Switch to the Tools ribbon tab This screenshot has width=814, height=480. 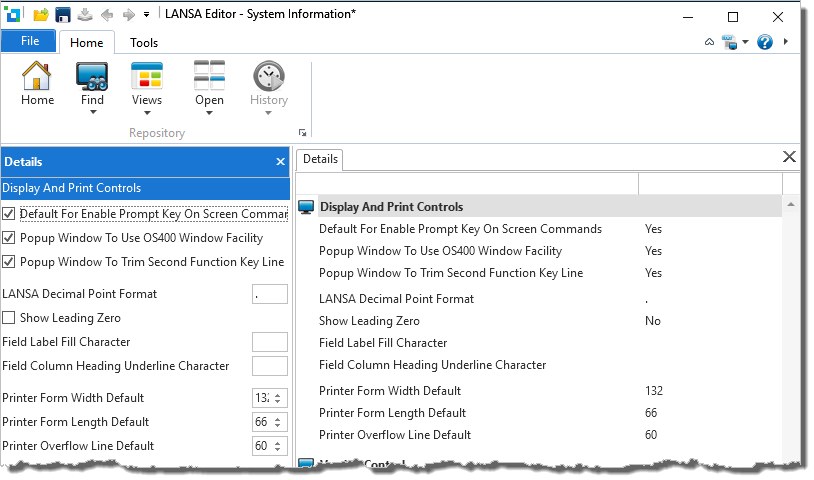click(144, 42)
